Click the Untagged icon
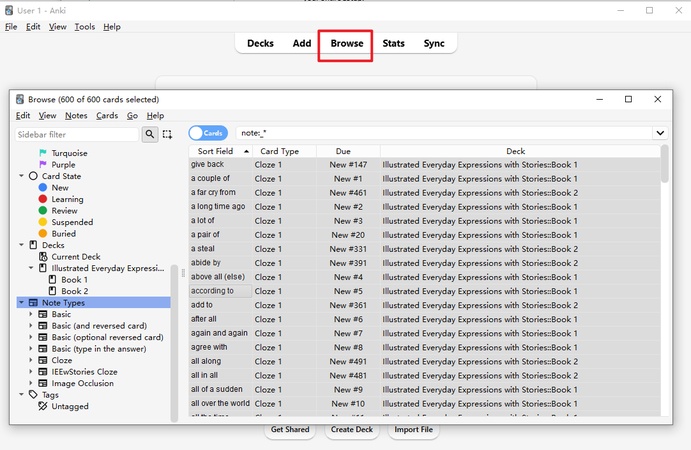 [x=43, y=406]
